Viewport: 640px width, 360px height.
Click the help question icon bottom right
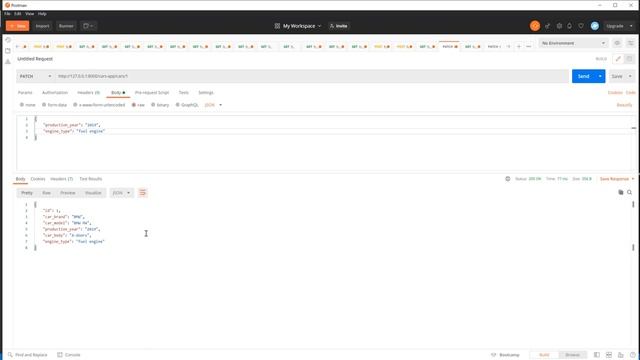point(633,355)
